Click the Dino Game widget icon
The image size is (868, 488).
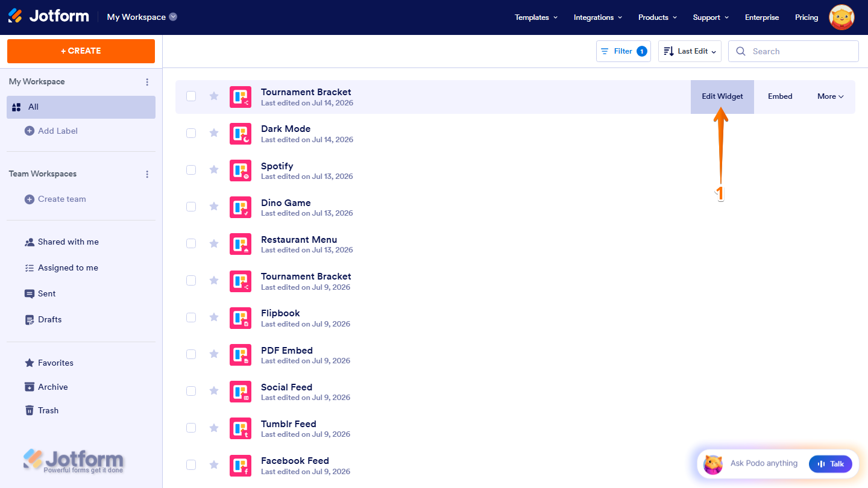pos(241,207)
